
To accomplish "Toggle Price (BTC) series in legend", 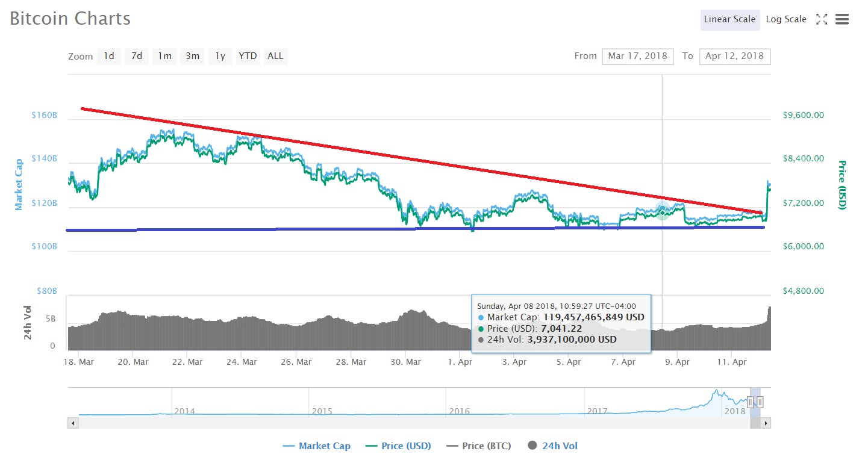I will [478, 446].
